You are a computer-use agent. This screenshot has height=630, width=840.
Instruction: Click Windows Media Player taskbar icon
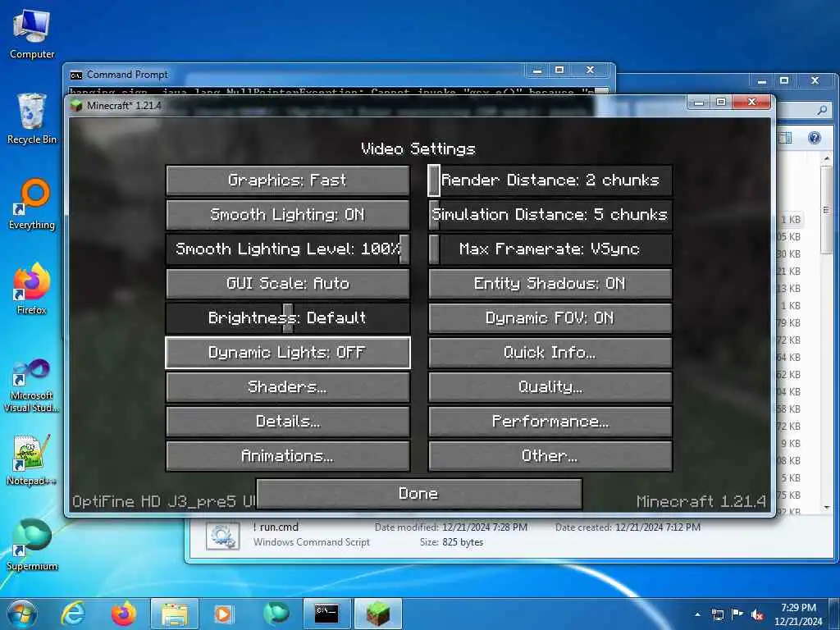coord(223,614)
